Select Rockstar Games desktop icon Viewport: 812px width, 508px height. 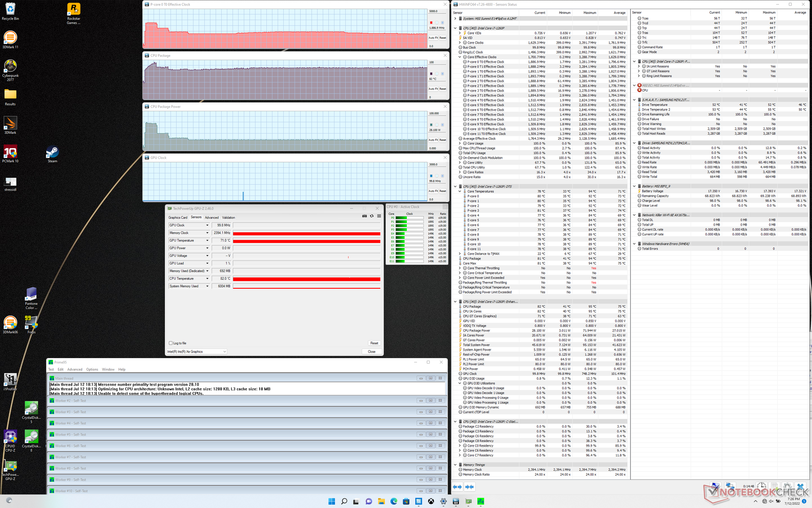[x=74, y=14]
